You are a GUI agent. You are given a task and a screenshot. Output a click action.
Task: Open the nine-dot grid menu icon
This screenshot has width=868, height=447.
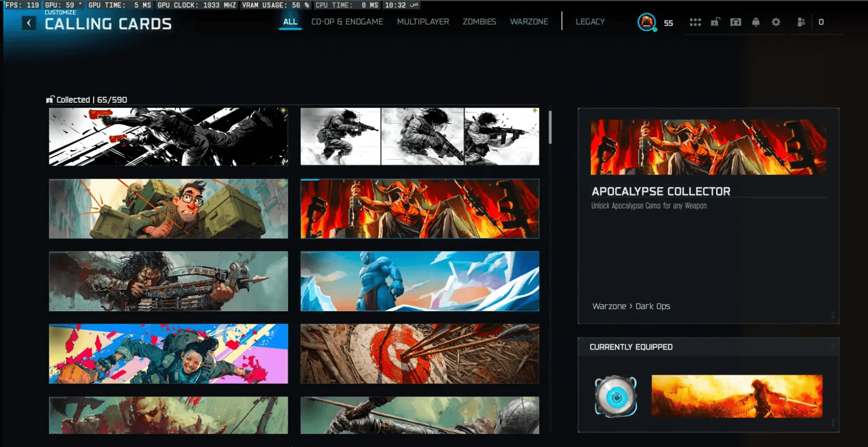click(695, 22)
